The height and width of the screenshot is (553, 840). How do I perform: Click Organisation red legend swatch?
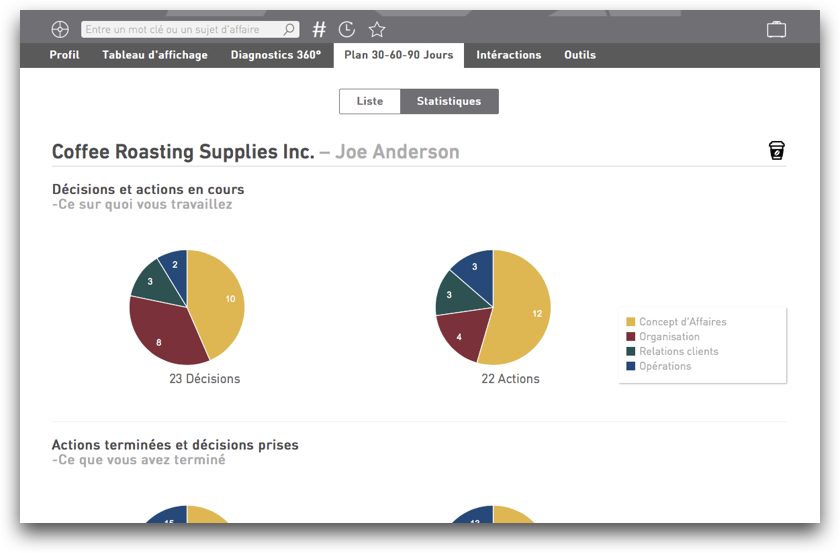coord(631,337)
